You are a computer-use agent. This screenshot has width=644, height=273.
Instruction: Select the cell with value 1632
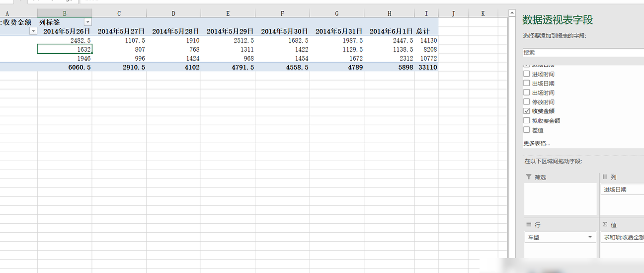click(x=65, y=49)
